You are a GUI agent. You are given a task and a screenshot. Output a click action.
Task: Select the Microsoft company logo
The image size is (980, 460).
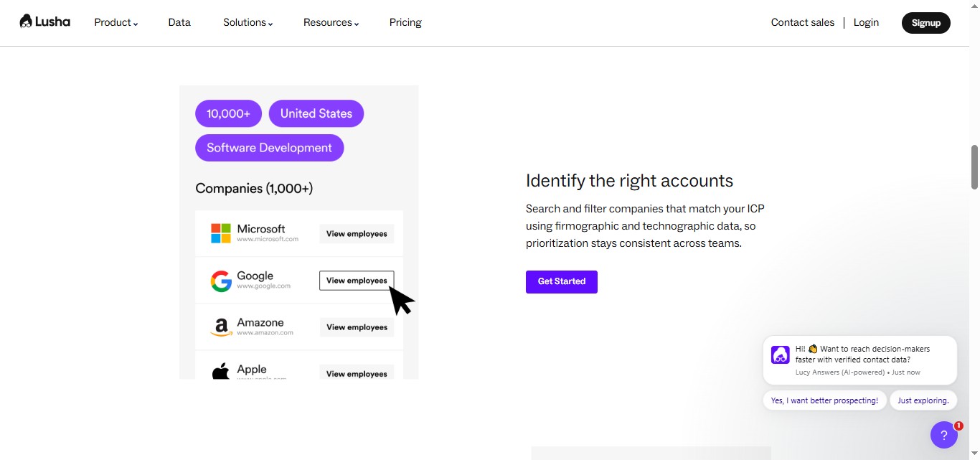pos(220,233)
